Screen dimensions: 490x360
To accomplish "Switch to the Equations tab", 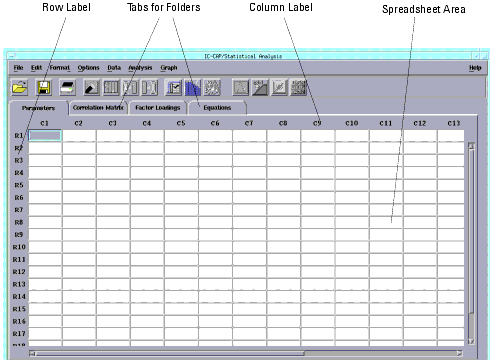I will [x=217, y=108].
